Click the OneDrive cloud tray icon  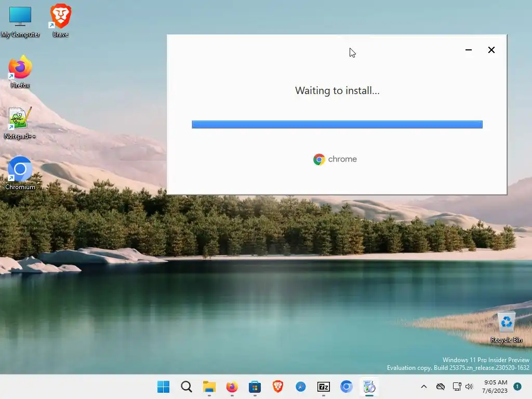[441, 387]
